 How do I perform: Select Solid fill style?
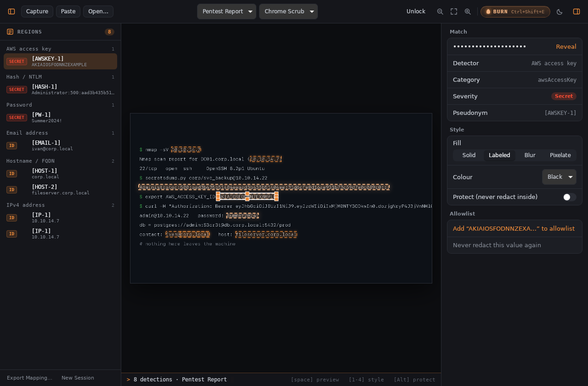(469, 155)
